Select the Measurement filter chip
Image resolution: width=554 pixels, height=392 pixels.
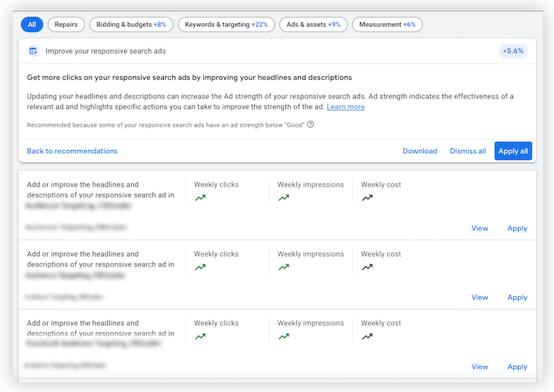pyautogui.click(x=387, y=25)
